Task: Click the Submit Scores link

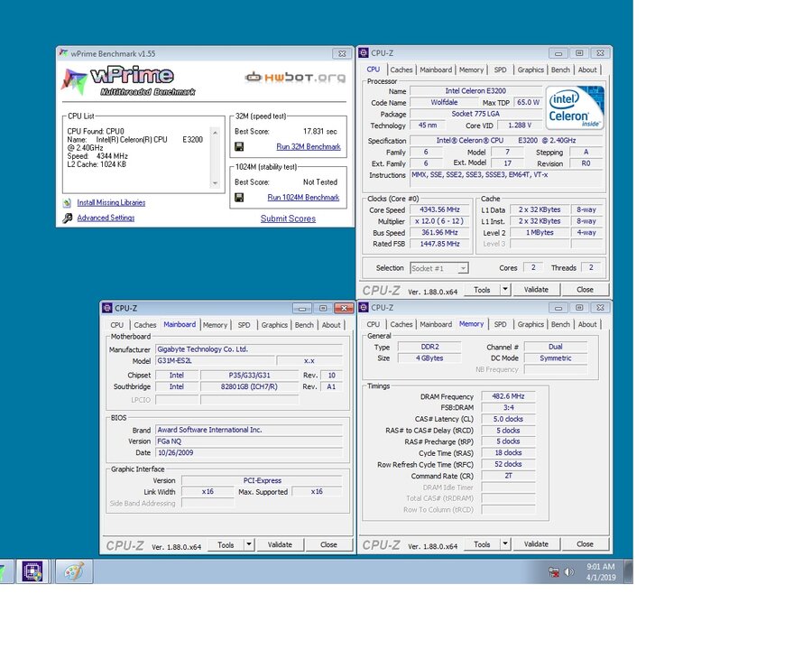Action: [288, 218]
